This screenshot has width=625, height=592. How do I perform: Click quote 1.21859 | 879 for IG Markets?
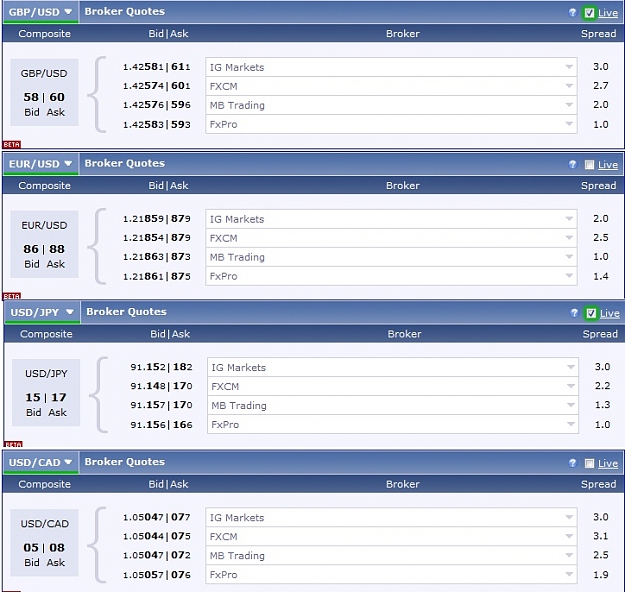[157, 218]
